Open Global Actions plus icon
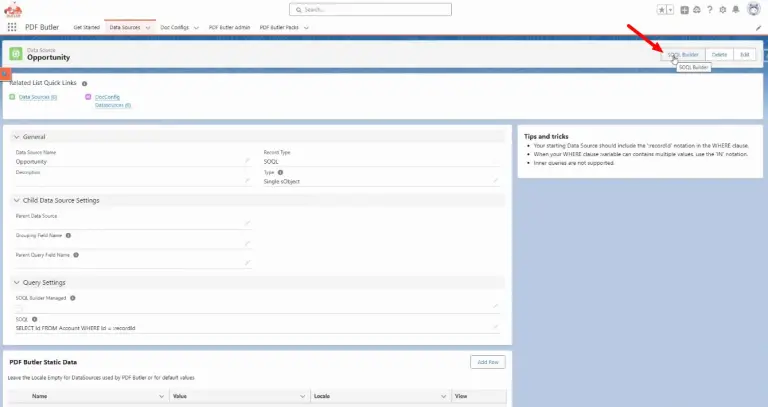The height and width of the screenshot is (407, 768). coord(684,10)
